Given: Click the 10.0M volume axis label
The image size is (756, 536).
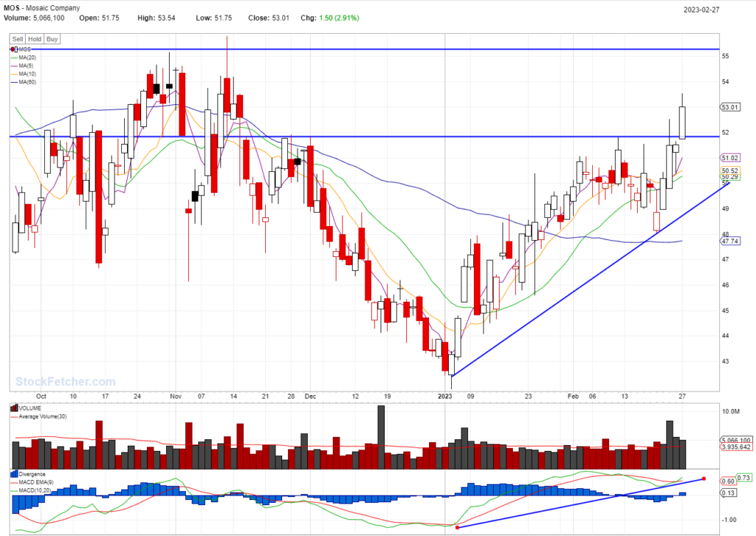Looking at the screenshot, I should click(730, 412).
